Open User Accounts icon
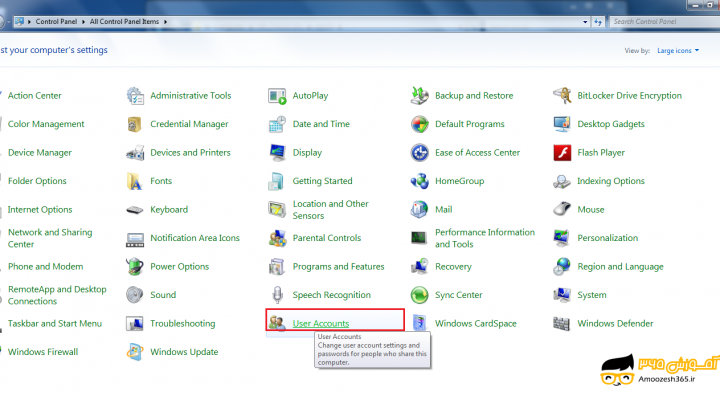The height and width of the screenshot is (400, 720). (277, 323)
